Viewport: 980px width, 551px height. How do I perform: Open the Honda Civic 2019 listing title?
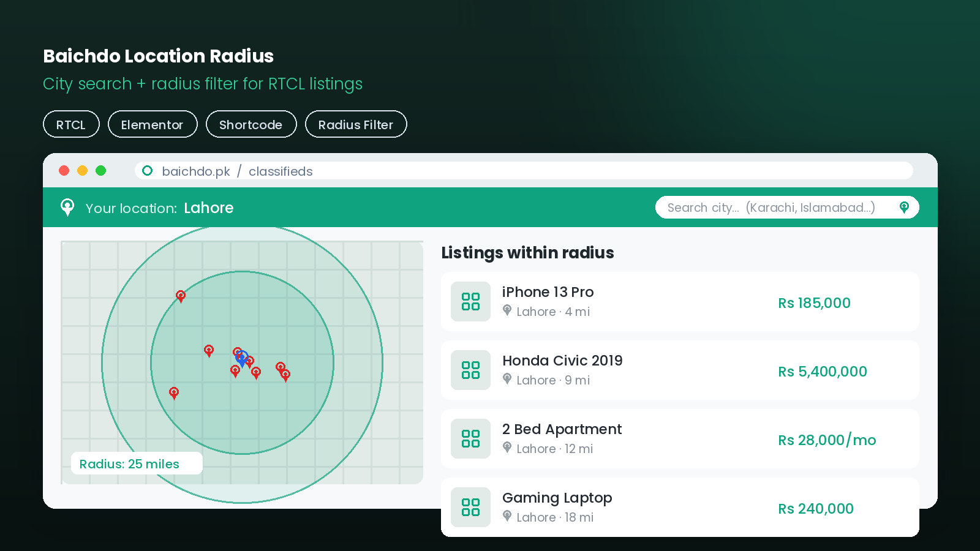pos(562,361)
